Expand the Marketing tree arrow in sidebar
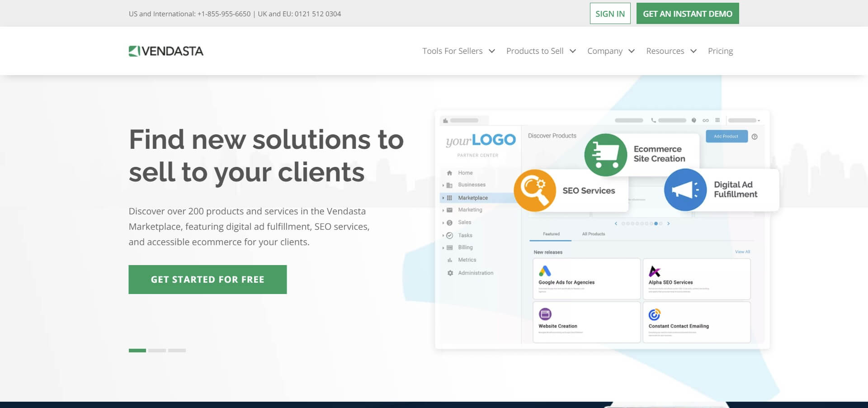Screen dimensions: 868x408 pyautogui.click(x=443, y=210)
